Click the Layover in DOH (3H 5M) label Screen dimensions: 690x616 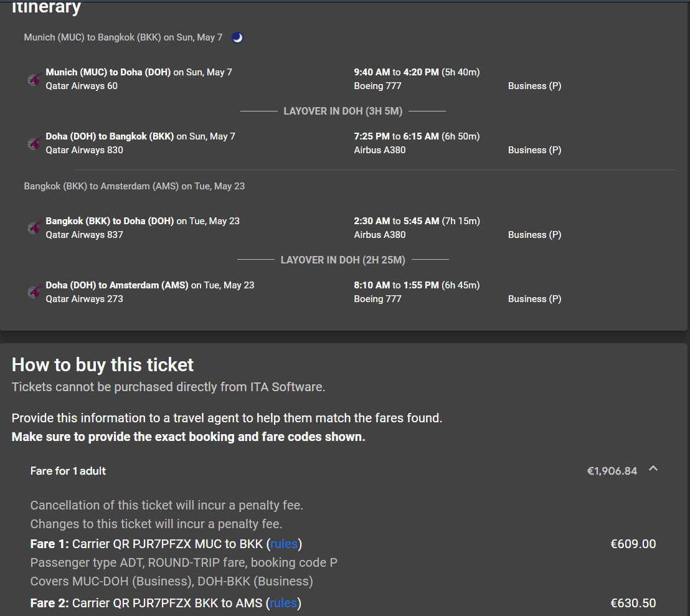[x=343, y=111]
